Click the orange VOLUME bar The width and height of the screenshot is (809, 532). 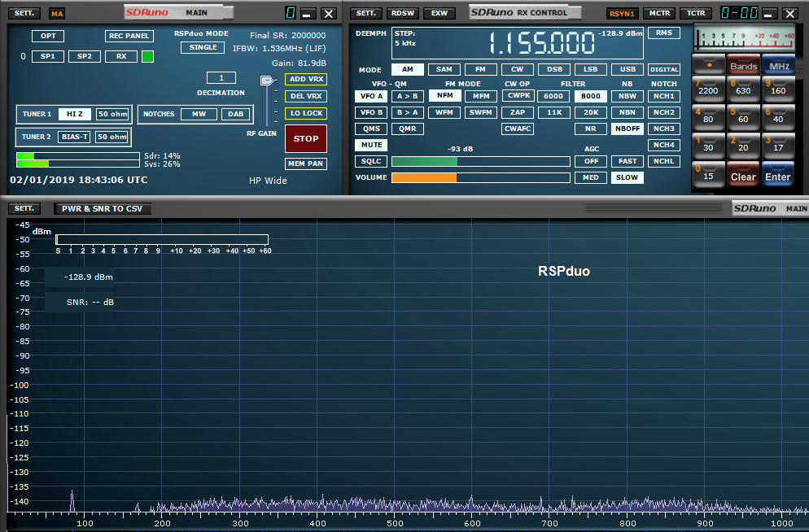pyautogui.click(x=424, y=177)
